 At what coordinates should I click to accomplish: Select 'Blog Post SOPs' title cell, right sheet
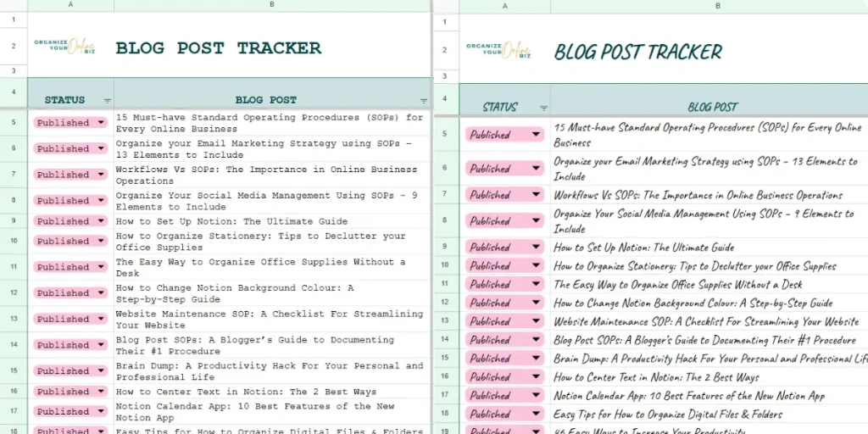(709, 340)
